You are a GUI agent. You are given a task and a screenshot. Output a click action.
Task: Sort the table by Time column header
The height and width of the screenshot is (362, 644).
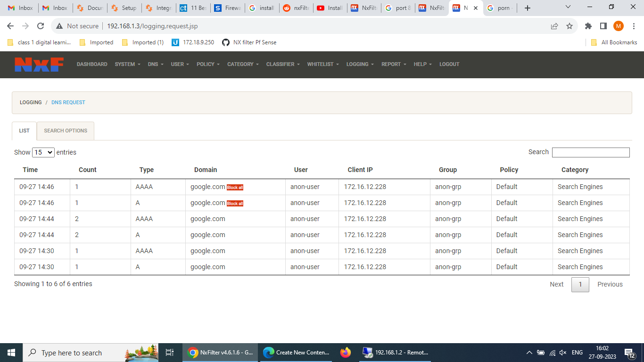[30, 170]
